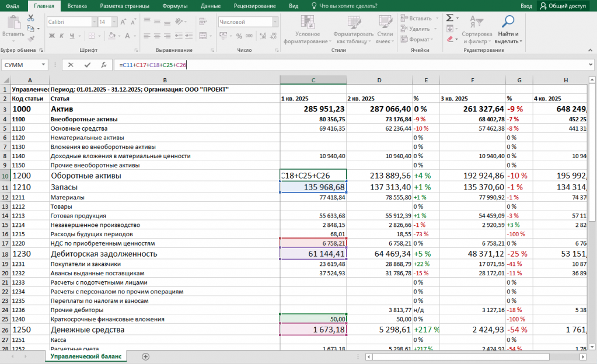Click Что вы хотите сделать search box

coord(344,6)
